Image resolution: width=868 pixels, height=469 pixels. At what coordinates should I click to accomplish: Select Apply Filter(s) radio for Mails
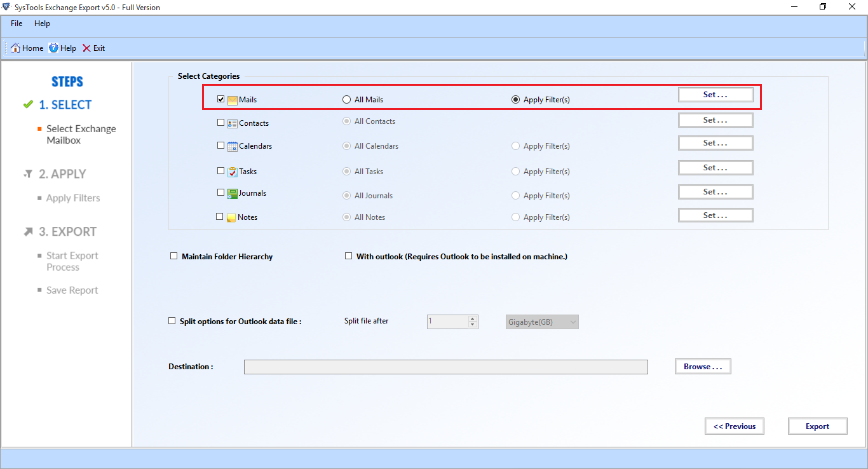coord(516,100)
